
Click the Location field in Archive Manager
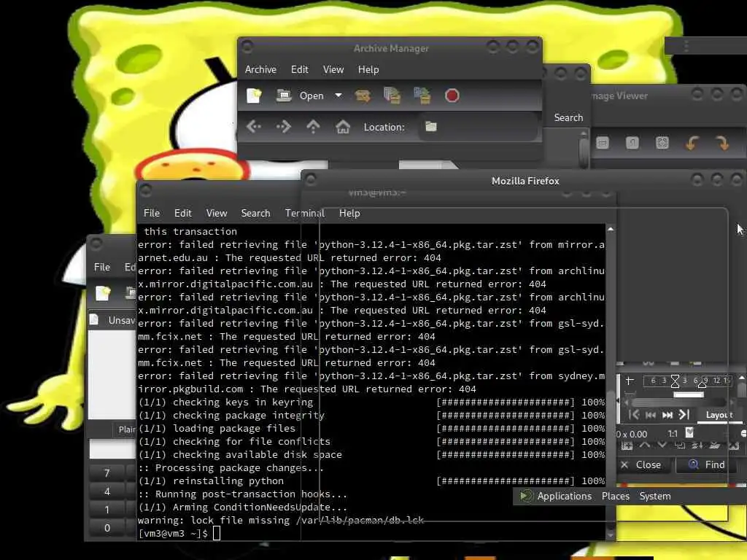(x=479, y=127)
